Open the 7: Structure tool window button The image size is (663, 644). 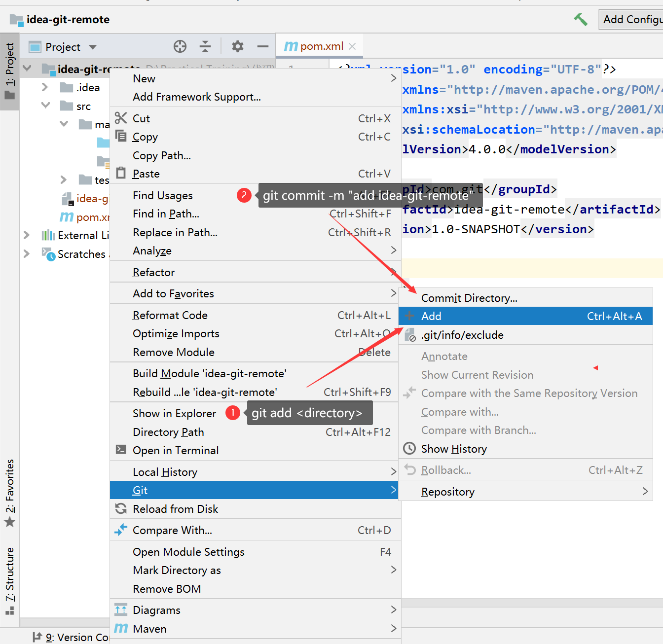tap(10, 581)
